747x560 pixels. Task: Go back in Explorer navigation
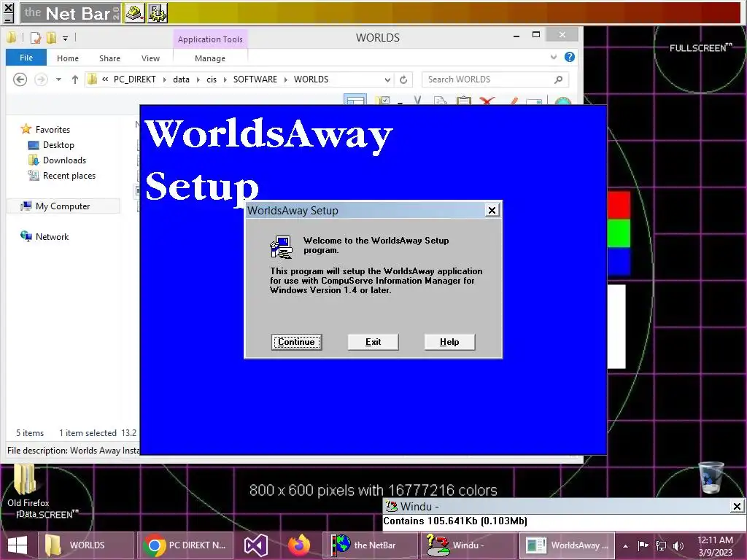[x=20, y=79]
